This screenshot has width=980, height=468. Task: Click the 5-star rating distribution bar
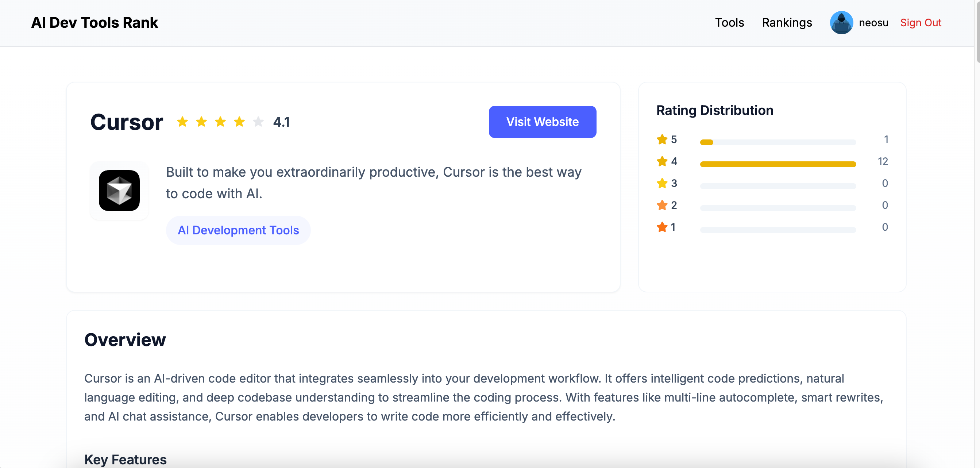[x=777, y=142]
